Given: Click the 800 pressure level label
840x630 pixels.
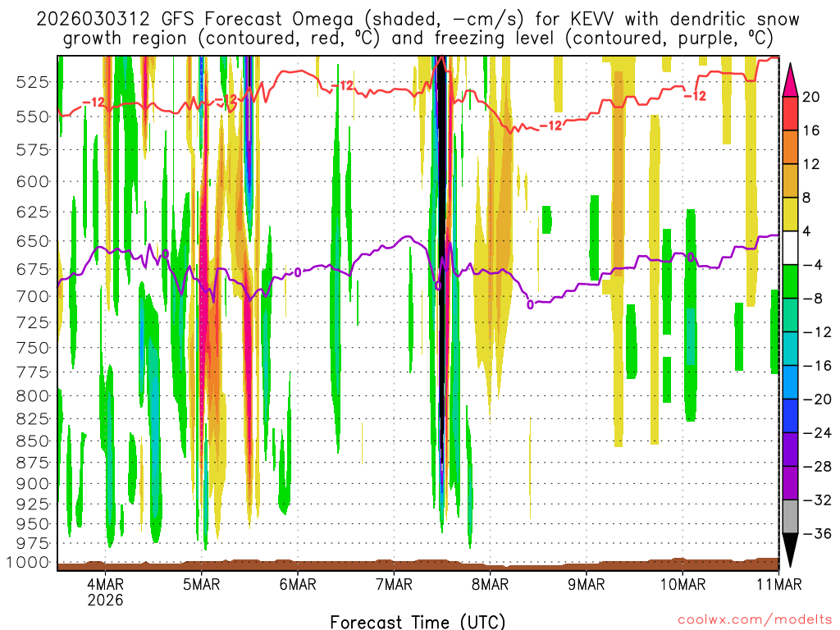Looking at the screenshot, I should click(32, 396).
